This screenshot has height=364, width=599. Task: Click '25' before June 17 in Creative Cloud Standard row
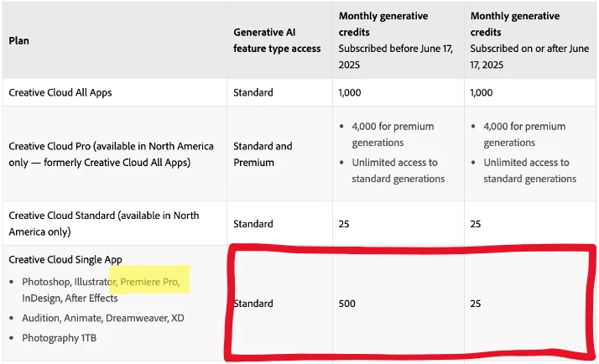point(344,224)
